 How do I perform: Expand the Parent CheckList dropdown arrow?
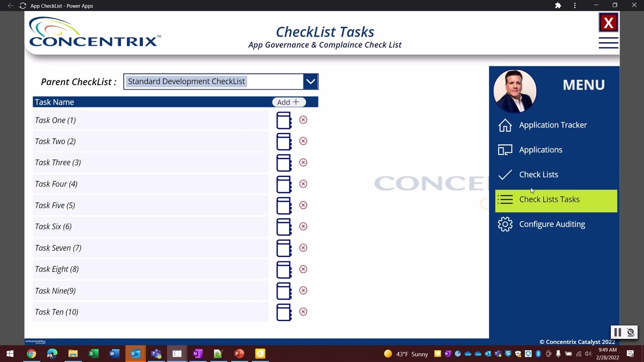point(310,81)
